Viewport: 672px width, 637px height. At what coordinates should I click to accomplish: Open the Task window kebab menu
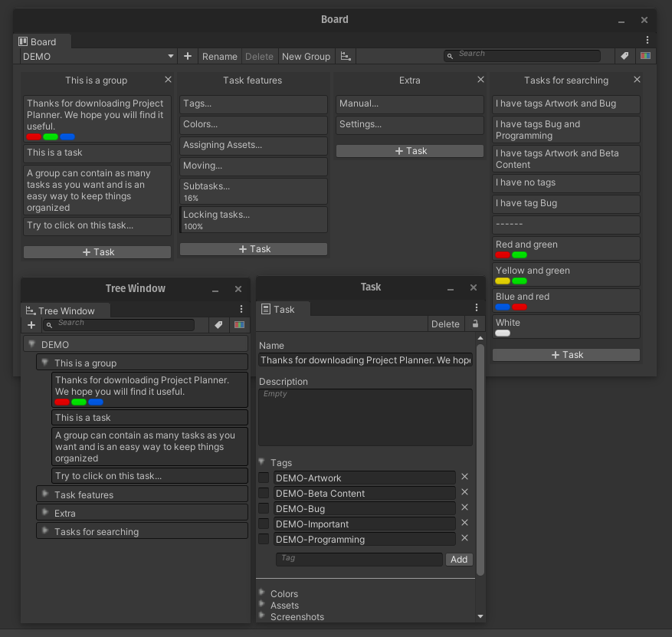click(476, 308)
